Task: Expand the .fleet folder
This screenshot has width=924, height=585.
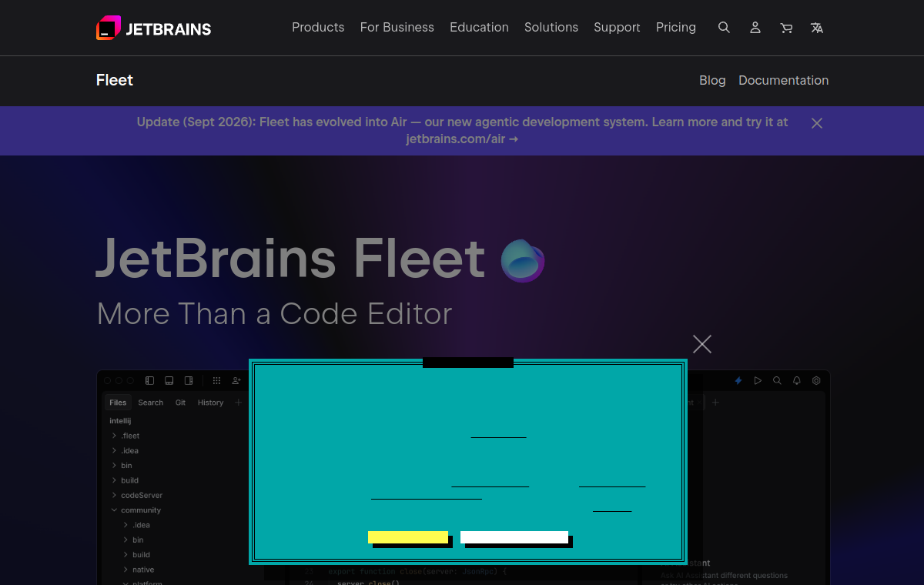Action: point(115,436)
